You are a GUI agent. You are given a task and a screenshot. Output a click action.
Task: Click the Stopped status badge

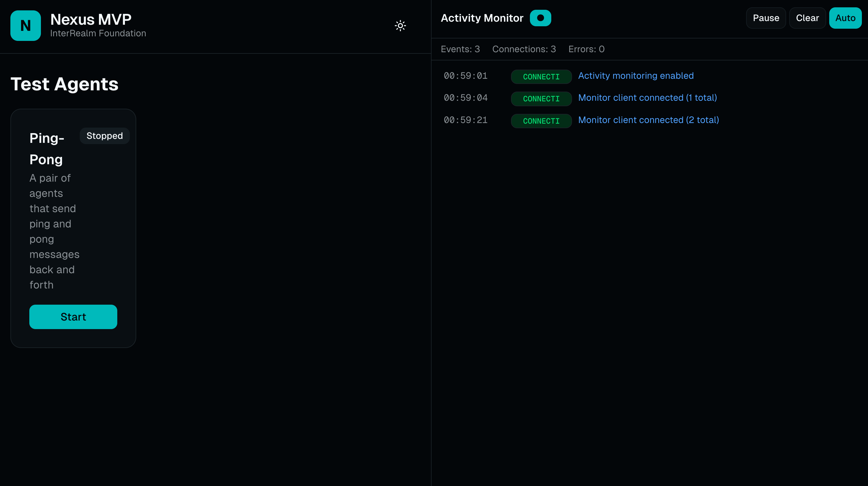[x=104, y=136]
